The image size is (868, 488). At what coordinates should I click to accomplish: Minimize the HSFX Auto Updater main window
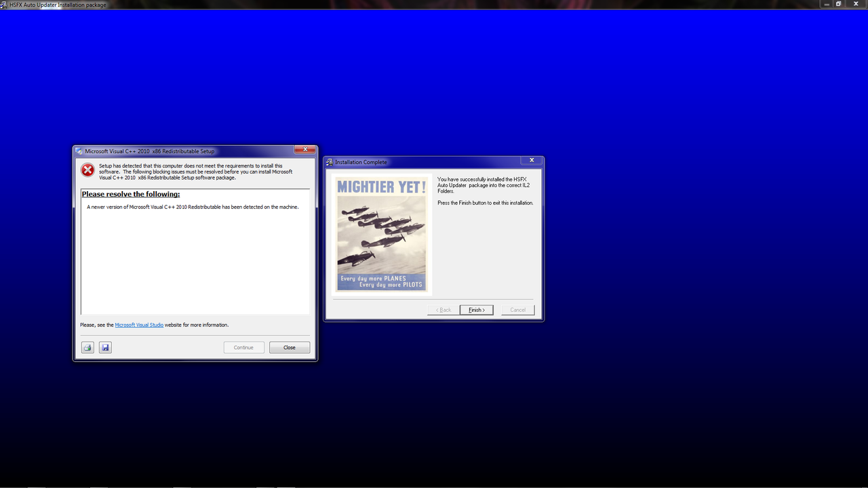tap(826, 4)
